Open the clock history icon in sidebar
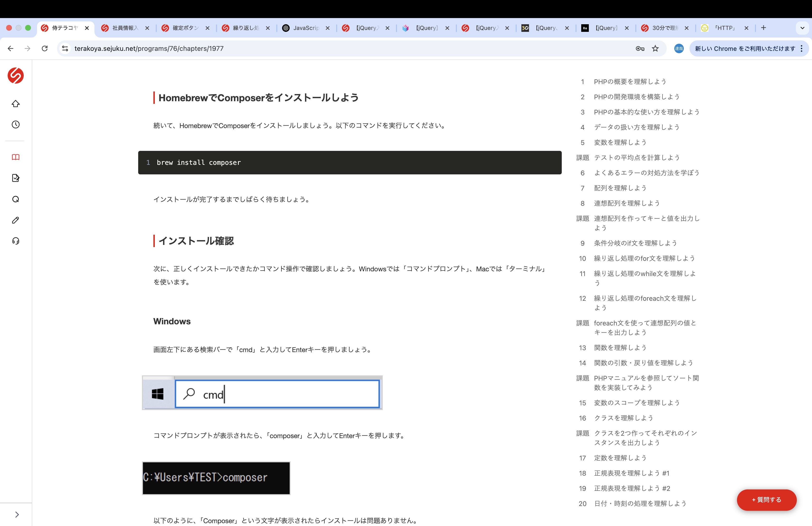812x526 pixels. tap(16, 124)
